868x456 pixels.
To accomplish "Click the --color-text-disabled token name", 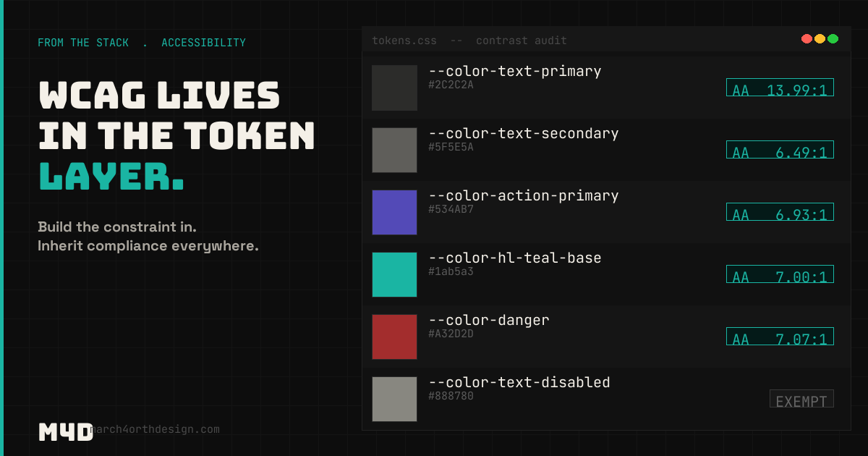I will (519, 383).
